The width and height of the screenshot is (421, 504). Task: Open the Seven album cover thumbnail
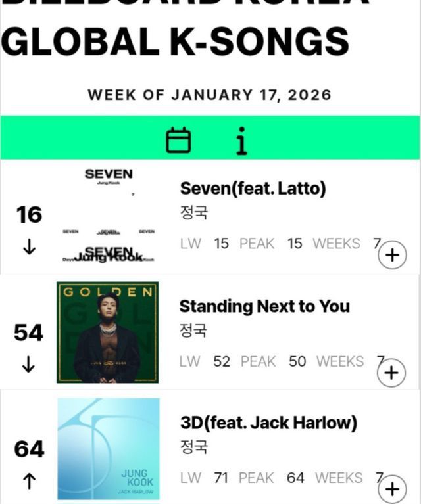pyautogui.click(x=108, y=216)
